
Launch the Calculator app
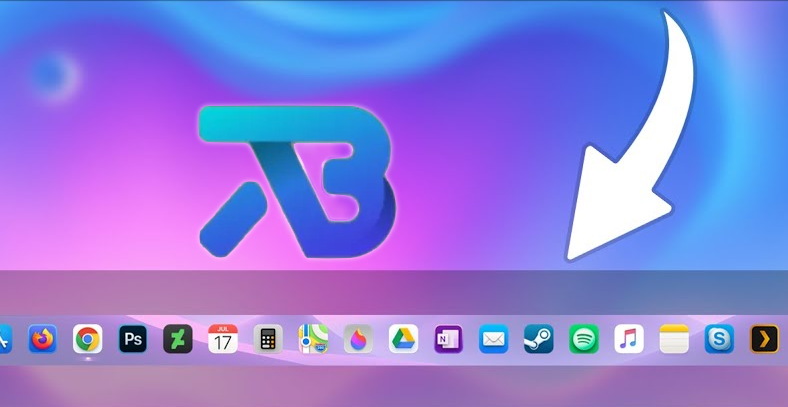click(268, 339)
